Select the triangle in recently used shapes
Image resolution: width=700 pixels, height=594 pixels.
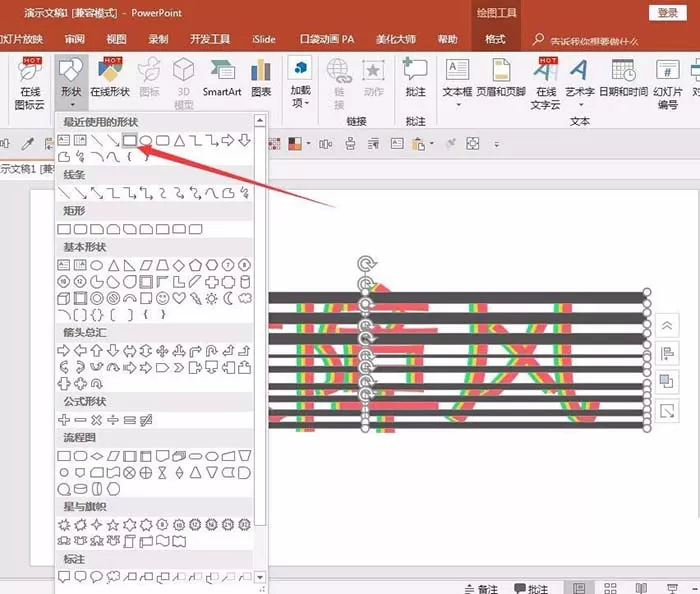click(179, 141)
